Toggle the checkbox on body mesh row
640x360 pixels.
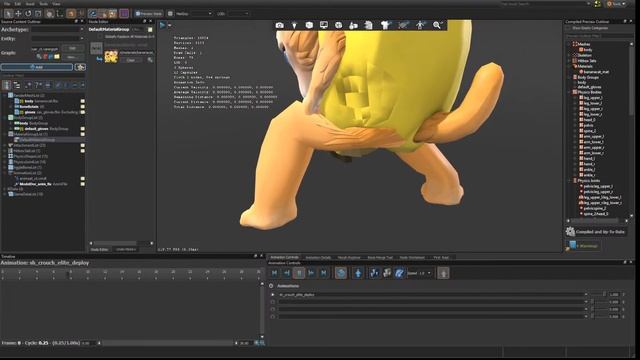pyautogui.click(x=82, y=101)
